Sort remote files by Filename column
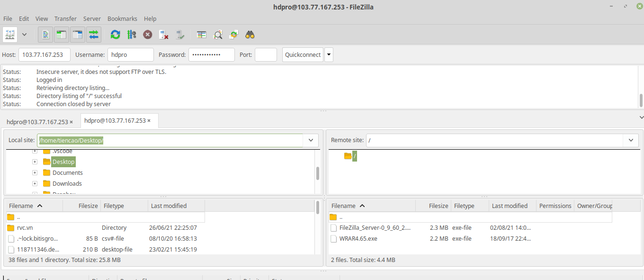The image size is (644, 280). pos(372,206)
